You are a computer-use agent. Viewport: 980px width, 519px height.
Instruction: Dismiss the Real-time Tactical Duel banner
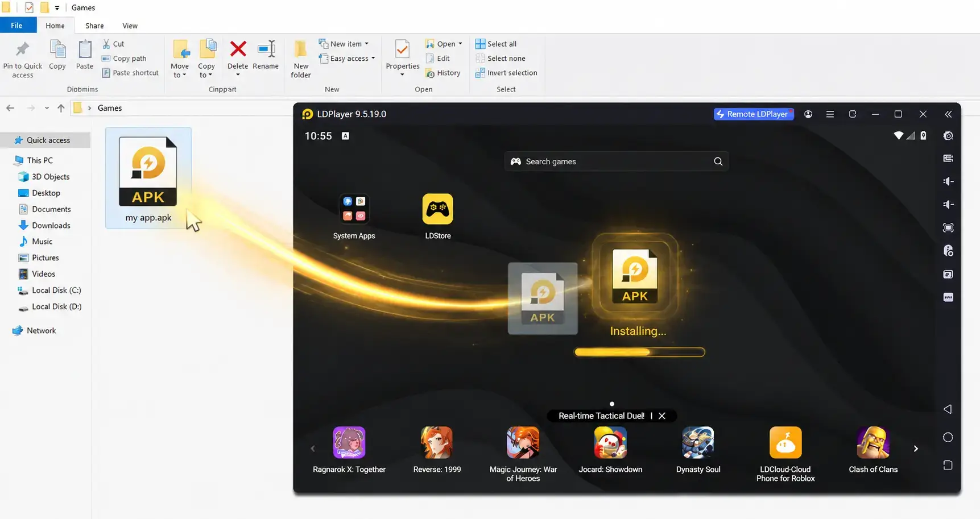(x=662, y=416)
